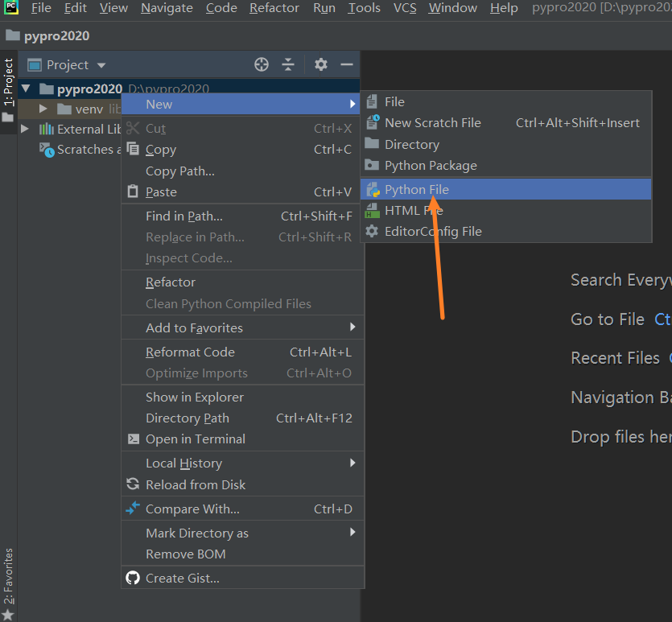Image resolution: width=672 pixels, height=622 pixels.
Task: Select Remove BOM
Action: pyautogui.click(x=242, y=554)
